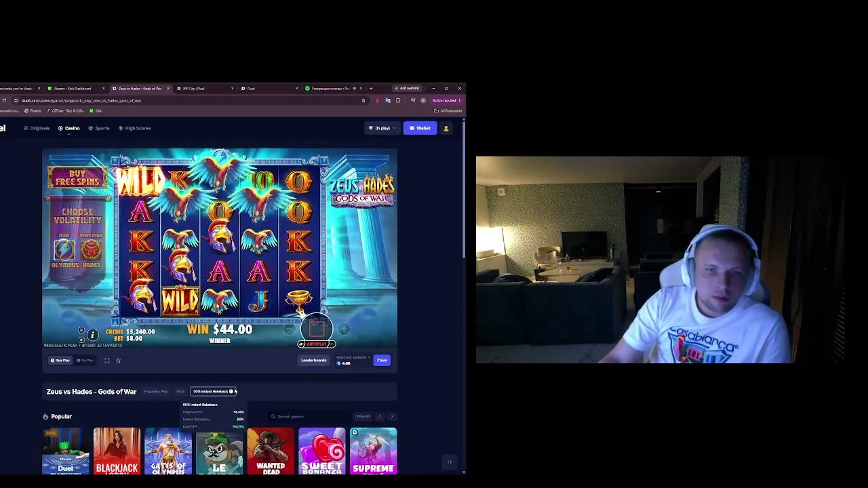The width and height of the screenshot is (868, 488).
Task: Click View All popular games
Action: point(363,416)
